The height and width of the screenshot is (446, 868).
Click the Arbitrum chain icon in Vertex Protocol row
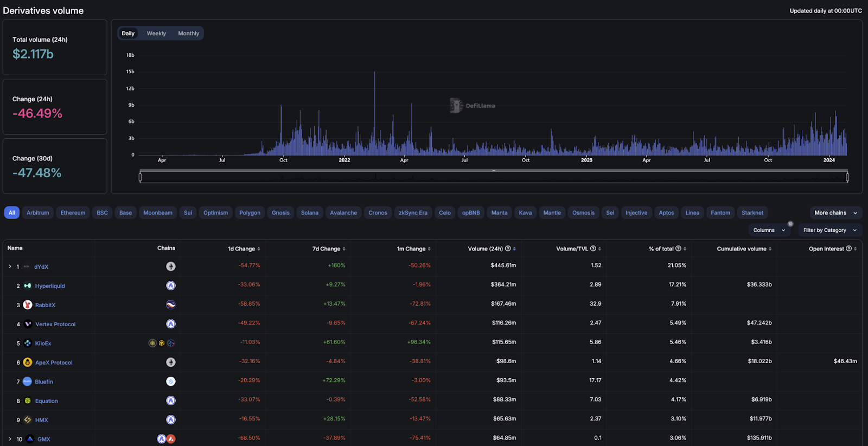point(171,324)
